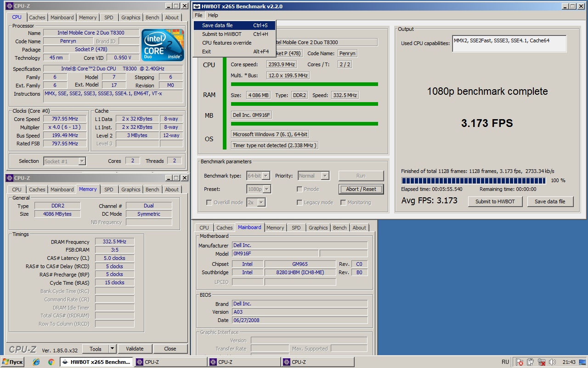Click the HWBOT x265 title bar icon
The image size is (588, 368).
coord(197,6)
